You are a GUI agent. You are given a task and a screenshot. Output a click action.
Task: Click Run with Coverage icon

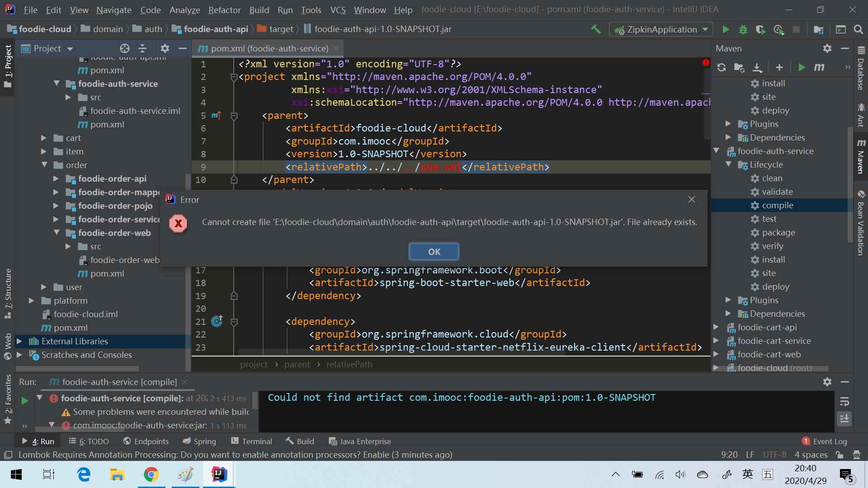(760, 29)
